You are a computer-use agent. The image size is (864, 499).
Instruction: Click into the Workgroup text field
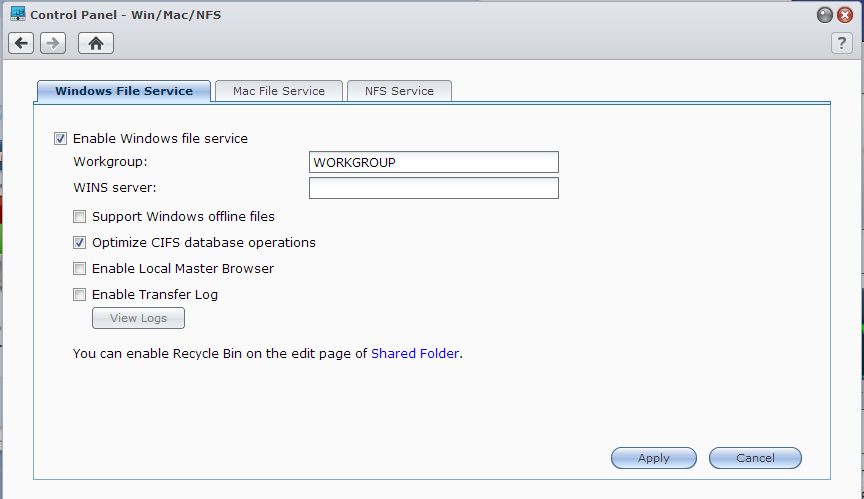433,162
